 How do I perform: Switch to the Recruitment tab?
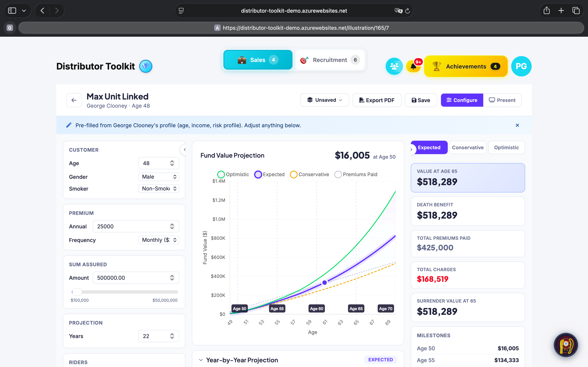(330, 60)
